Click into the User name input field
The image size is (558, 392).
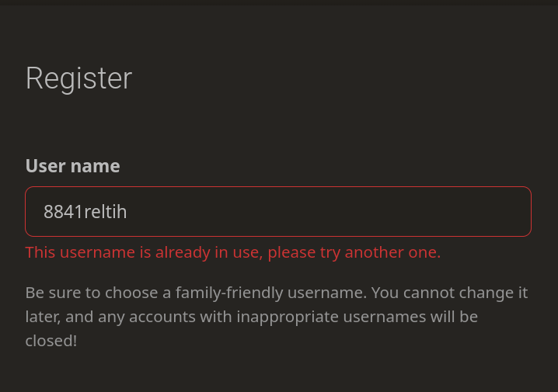click(278, 211)
